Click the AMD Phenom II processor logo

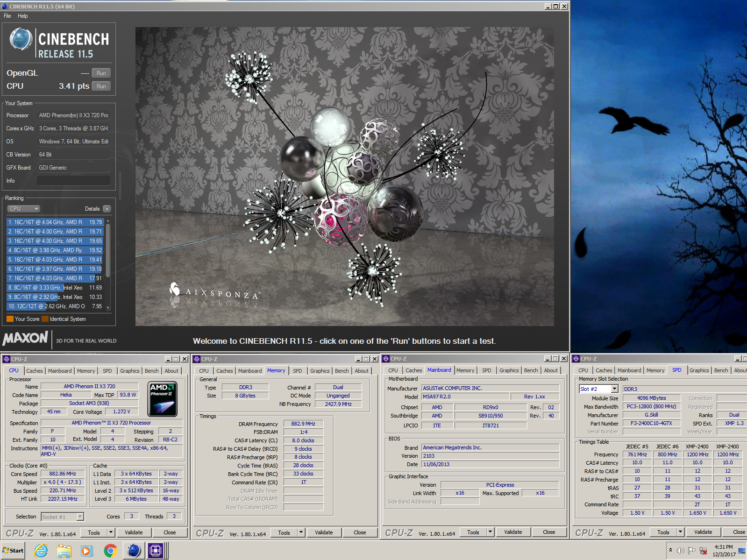tap(163, 399)
